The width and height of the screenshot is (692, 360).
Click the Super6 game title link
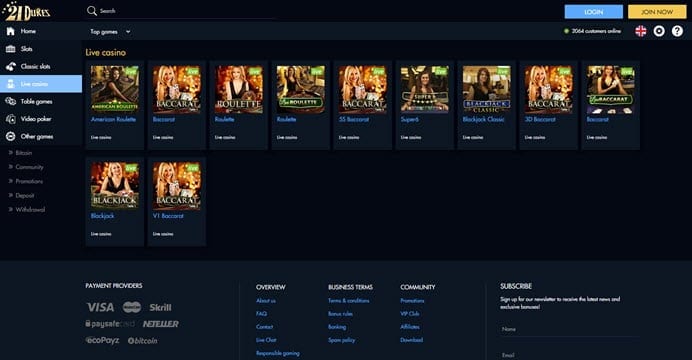pos(410,119)
